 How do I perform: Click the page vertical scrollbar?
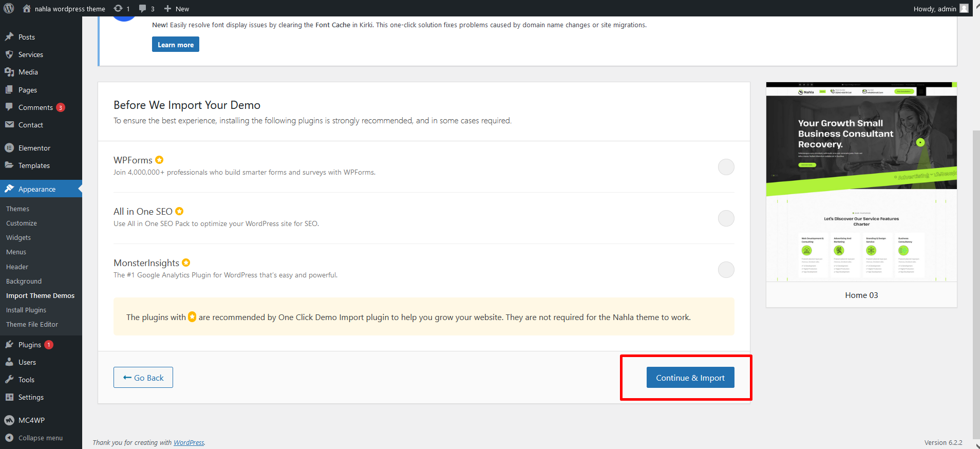[976, 283]
